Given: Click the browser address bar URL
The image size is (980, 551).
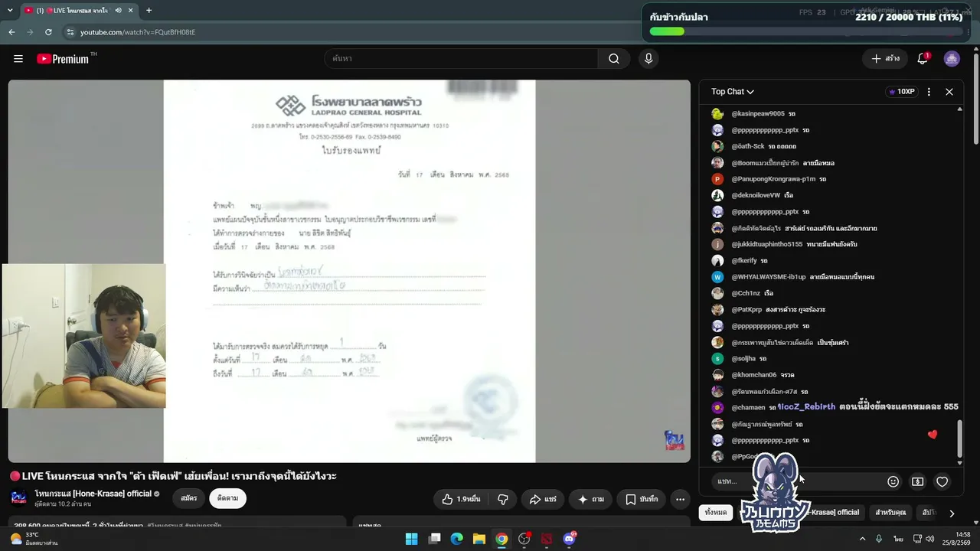Looking at the screenshot, I should (x=138, y=32).
